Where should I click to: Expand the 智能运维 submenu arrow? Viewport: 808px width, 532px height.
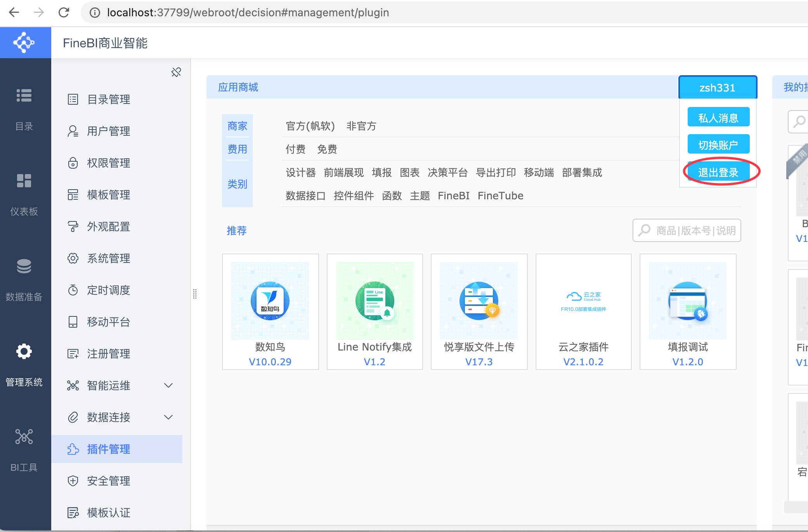coord(168,385)
